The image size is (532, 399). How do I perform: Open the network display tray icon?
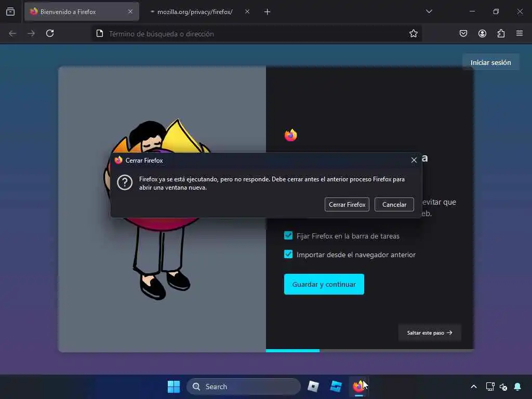pyautogui.click(x=490, y=387)
